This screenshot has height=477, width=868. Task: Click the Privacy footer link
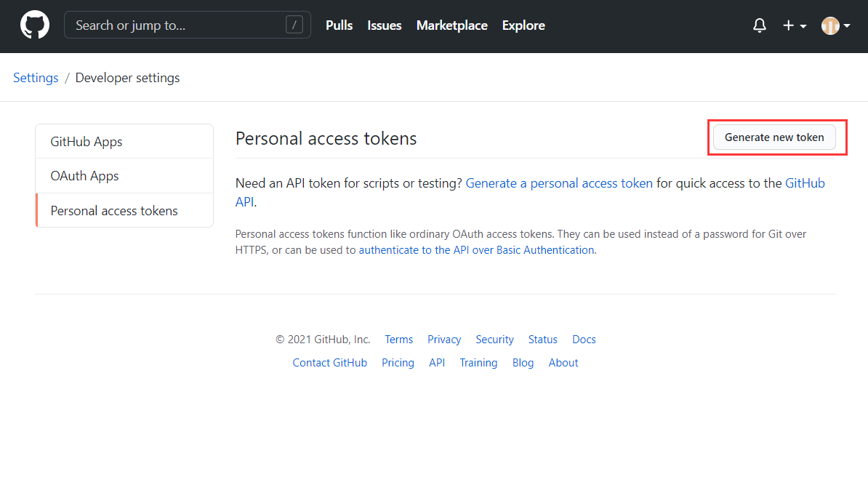[x=443, y=339]
